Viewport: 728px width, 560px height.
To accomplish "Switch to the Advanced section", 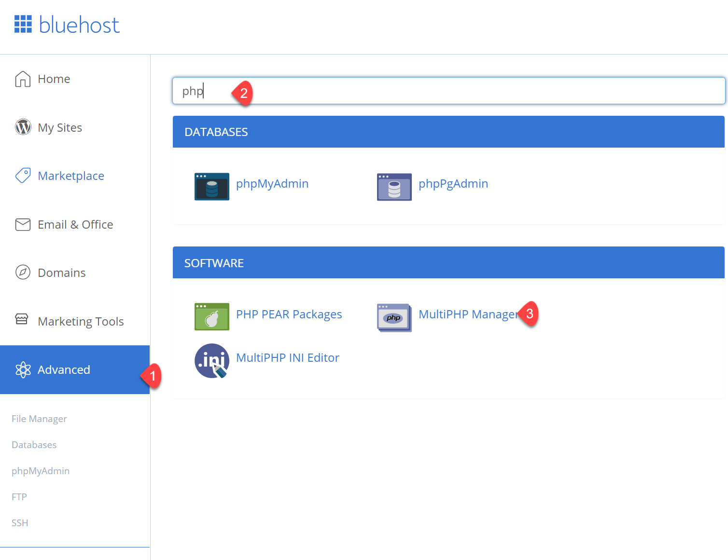I will (63, 369).
